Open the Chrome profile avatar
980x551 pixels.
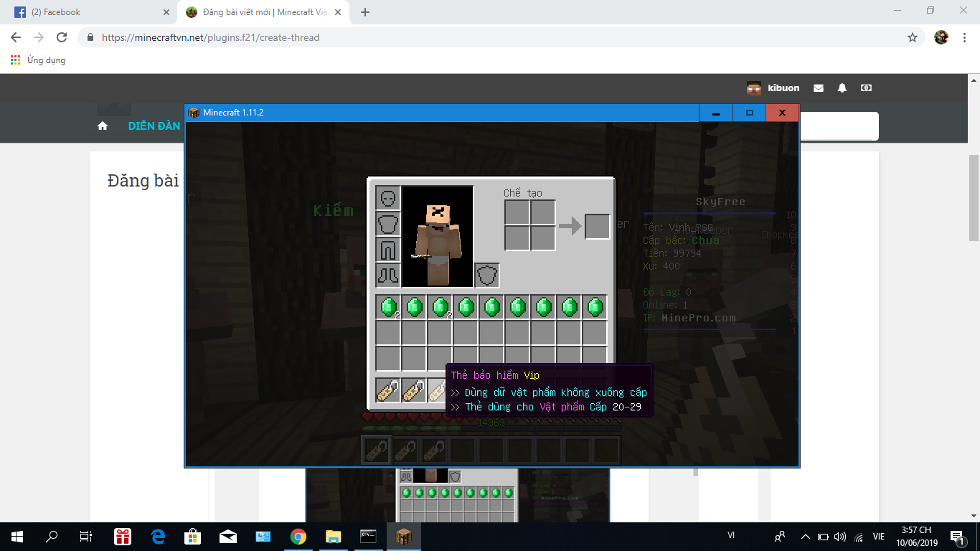click(941, 37)
